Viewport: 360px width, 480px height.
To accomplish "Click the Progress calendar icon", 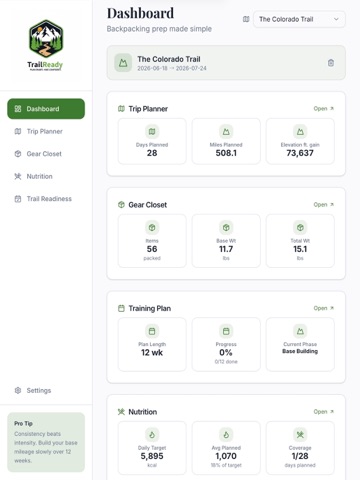I will tap(226, 331).
